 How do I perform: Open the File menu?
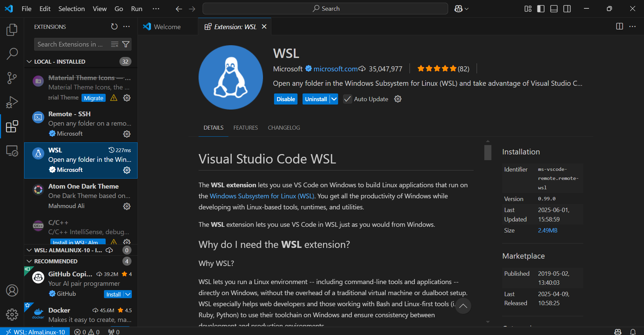coord(26,9)
